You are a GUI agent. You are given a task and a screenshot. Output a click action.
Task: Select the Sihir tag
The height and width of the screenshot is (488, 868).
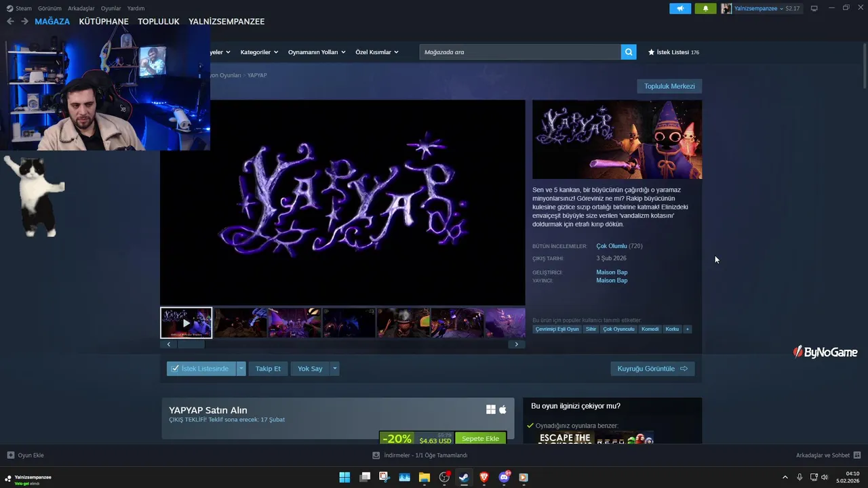[591, 329]
